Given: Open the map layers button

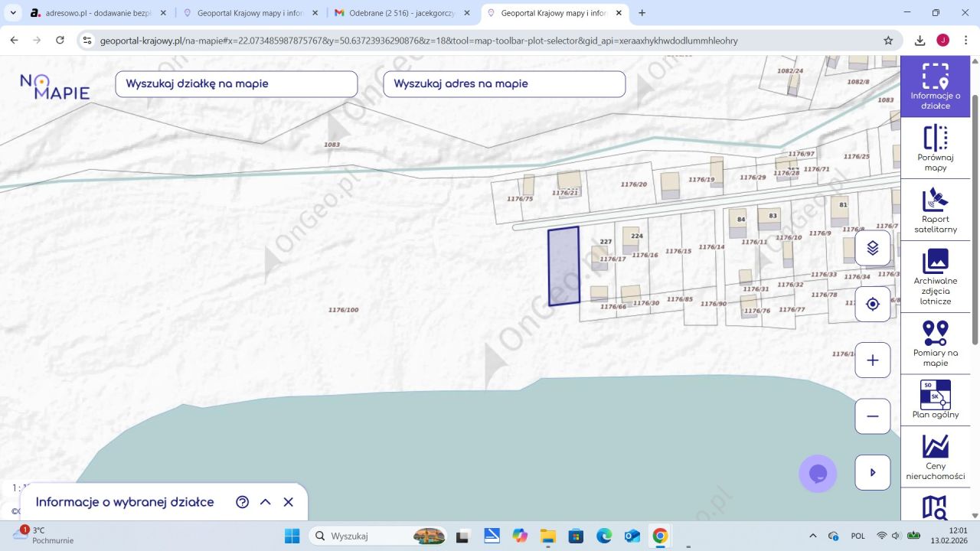Looking at the screenshot, I should coord(873,248).
